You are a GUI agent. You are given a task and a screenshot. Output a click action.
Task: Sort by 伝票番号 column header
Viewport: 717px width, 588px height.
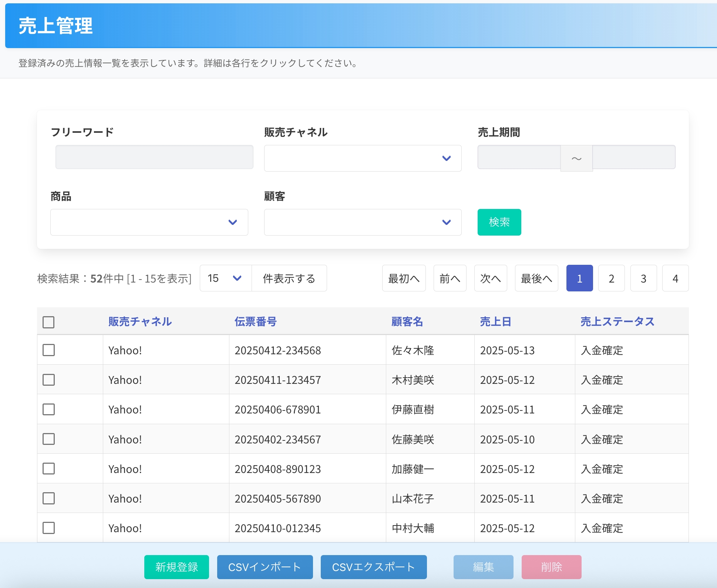pyautogui.click(x=256, y=321)
